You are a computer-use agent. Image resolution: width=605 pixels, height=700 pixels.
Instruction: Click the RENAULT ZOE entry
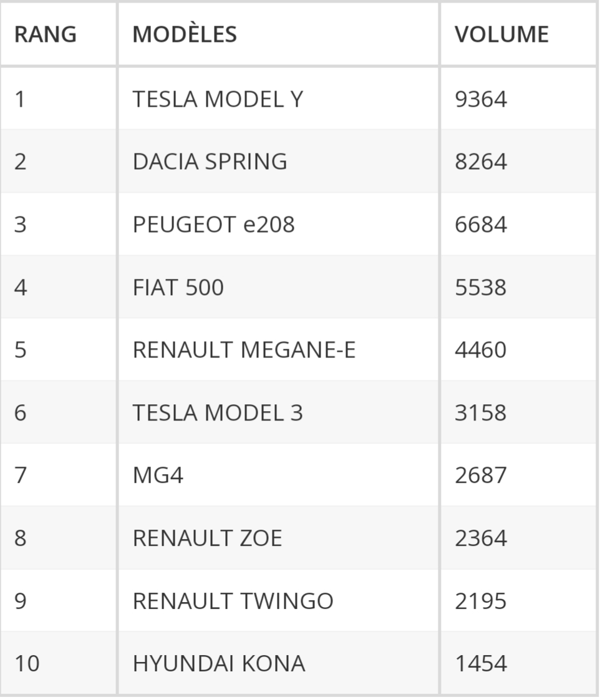click(x=207, y=538)
